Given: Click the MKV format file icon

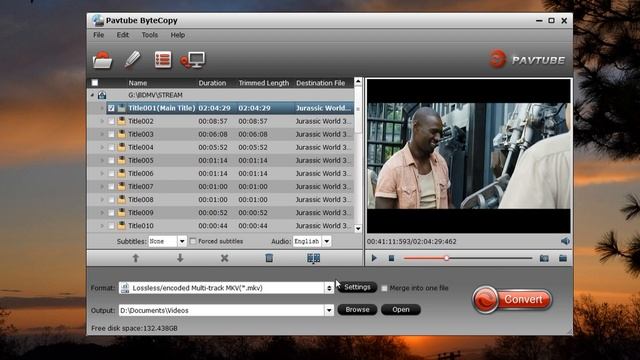Looking at the screenshot, I should (x=125, y=288).
